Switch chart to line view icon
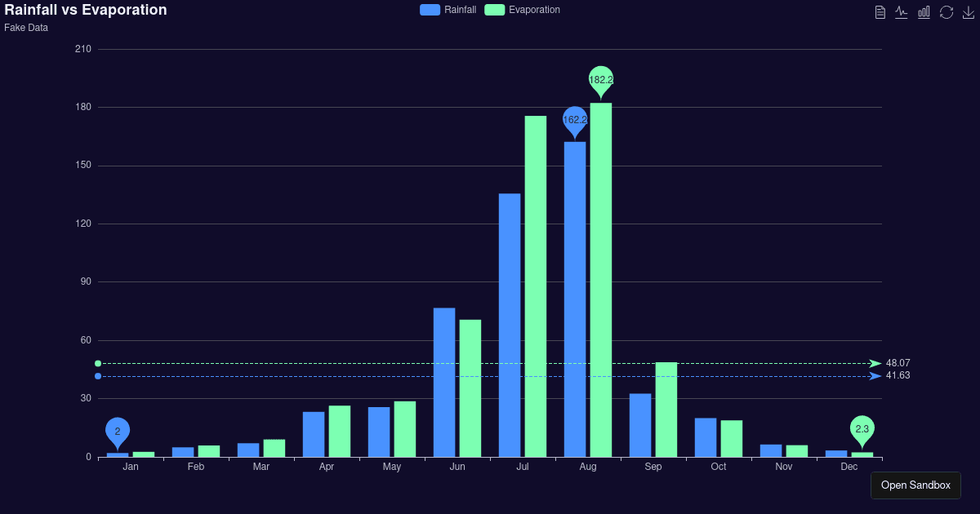Image resolution: width=980 pixels, height=514 pixels. [901, 11]
